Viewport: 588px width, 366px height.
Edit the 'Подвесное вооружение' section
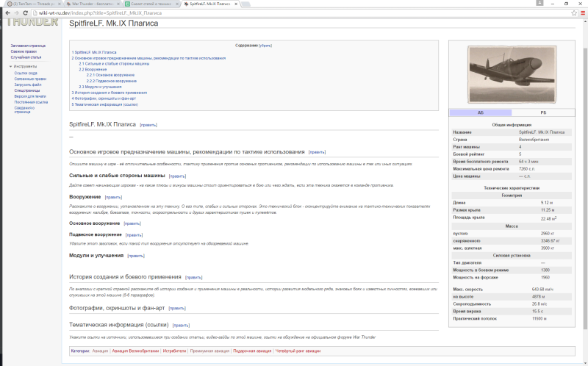coord(135,235)
